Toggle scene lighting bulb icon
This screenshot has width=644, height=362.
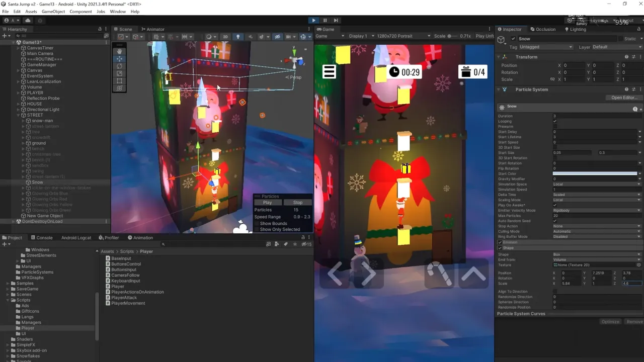(x=238, y=37)
